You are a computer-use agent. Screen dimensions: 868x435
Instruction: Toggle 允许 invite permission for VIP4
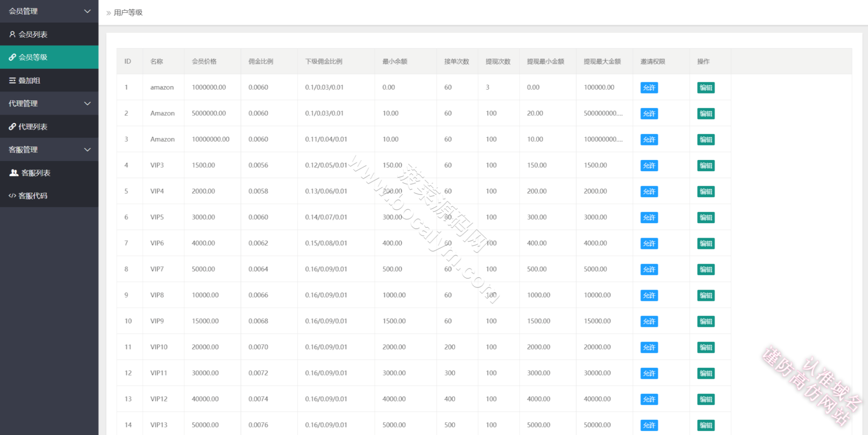(x=649, y=192)
